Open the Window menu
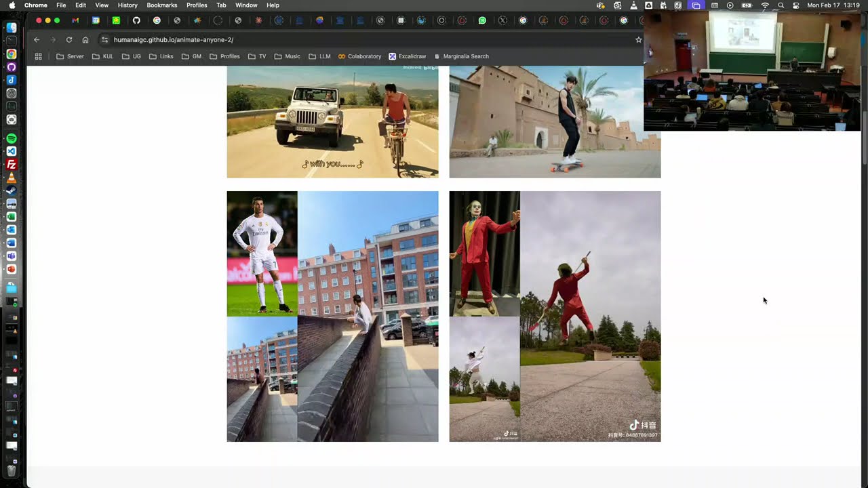 point(246,5)
